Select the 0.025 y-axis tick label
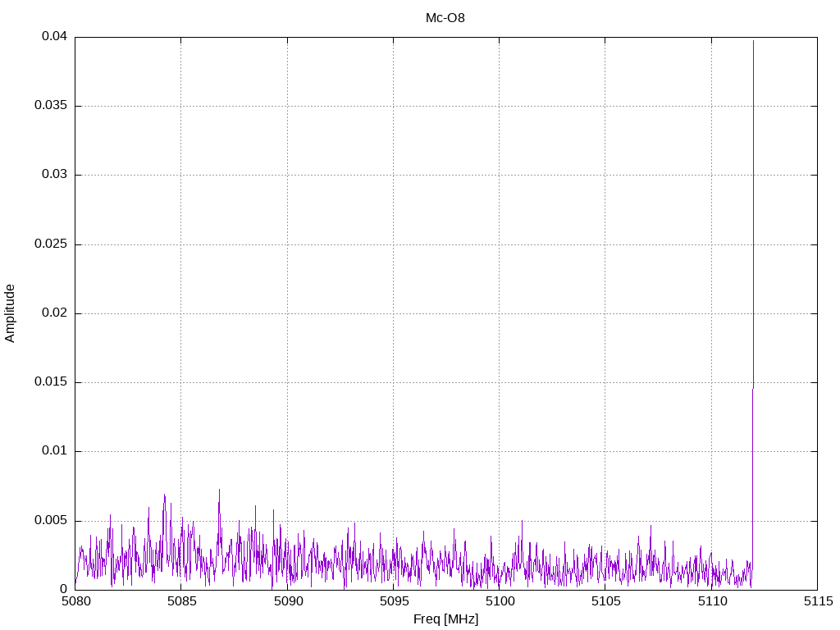Screen dimensions: 840x630 point(51,244)
